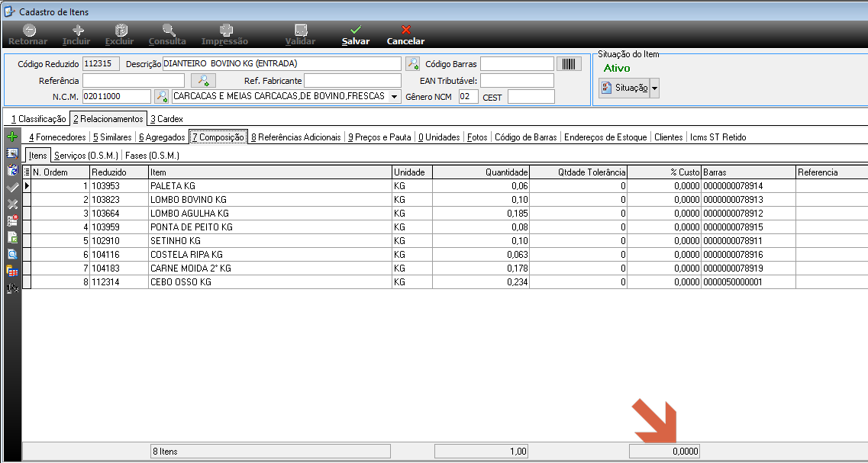Click the refresh recycle icon in sidebar
Viewport: 868px width, 463px height.
click(x=11, y=170)
